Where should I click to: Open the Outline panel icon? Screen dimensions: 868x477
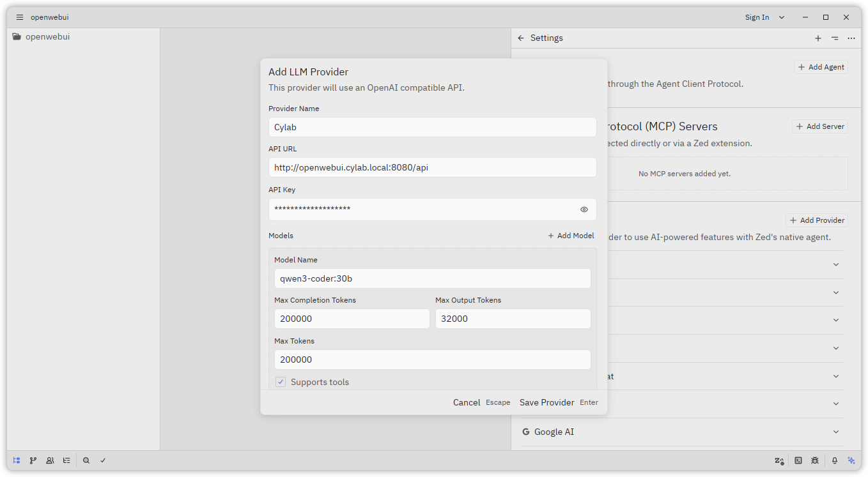click(x=66, y=460)
